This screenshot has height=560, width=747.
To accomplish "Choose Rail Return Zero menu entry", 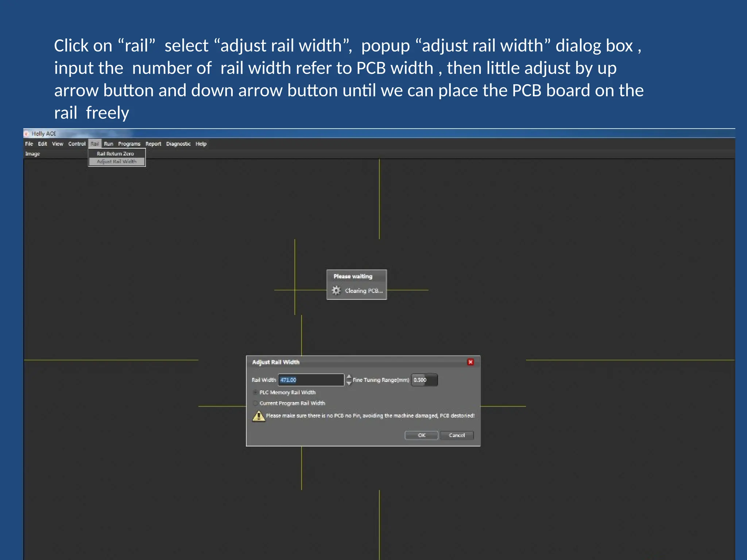I will click(115, 154).
